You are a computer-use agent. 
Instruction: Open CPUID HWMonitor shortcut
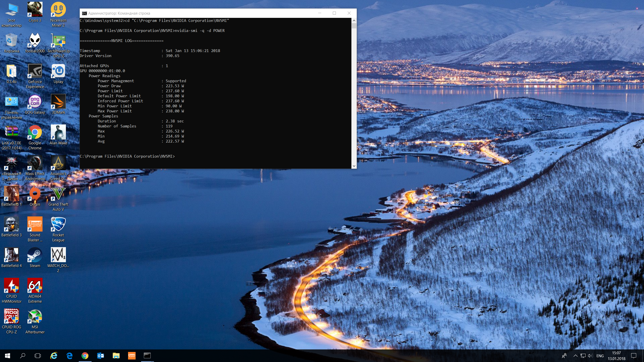11,286
